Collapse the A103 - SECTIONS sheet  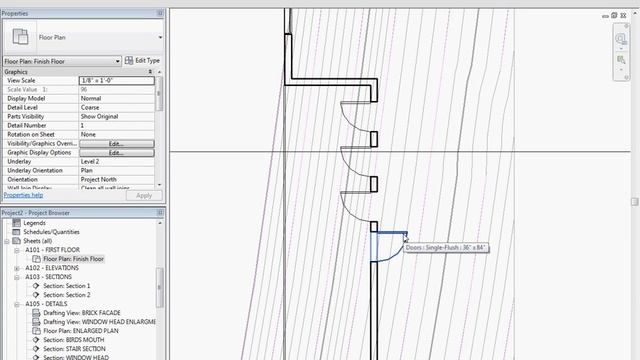click(17, 277)
